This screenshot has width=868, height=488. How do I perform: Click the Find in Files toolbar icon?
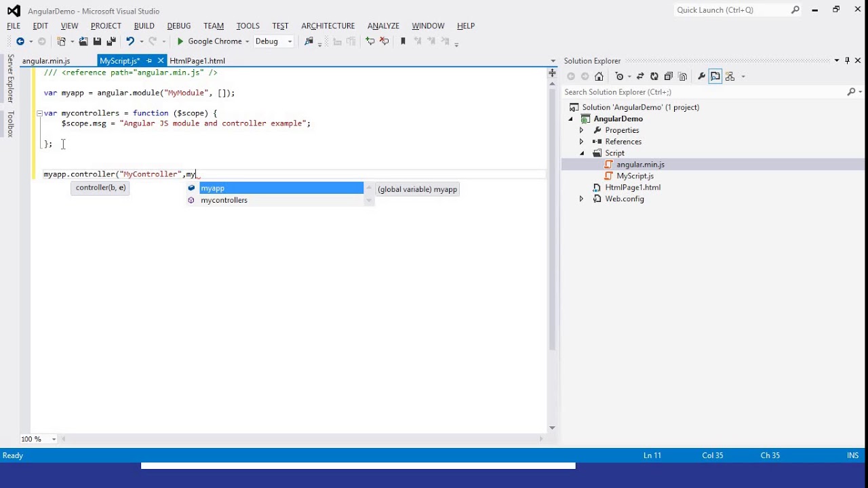(x=309, y=41)
